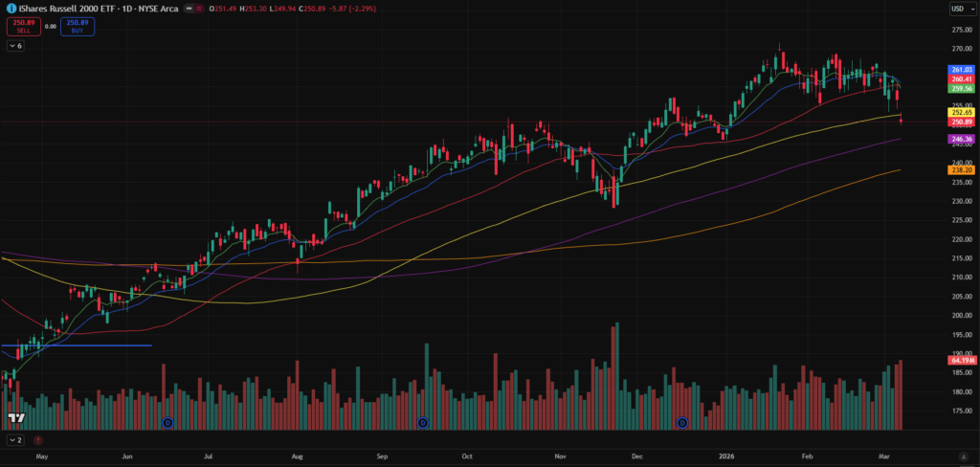Click the orange 238.20 price label
Image resolution: width=980 pixels, height=467 pixels.
click(x=960, y=170)
